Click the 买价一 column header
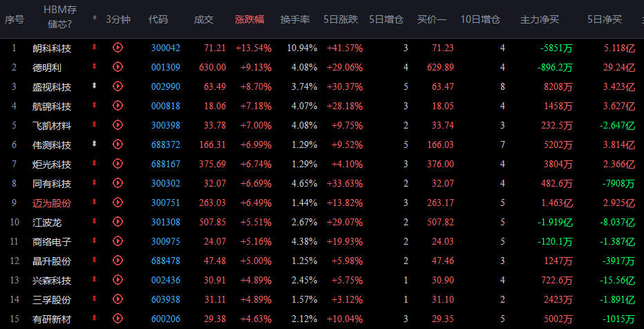Viewport: 644px width, 329px height. tap(432, 19)
